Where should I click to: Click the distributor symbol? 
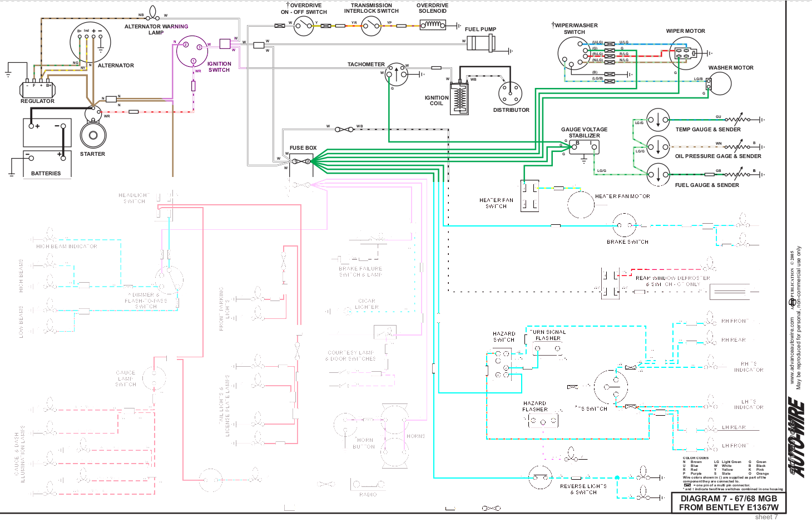tap(510, 93)
